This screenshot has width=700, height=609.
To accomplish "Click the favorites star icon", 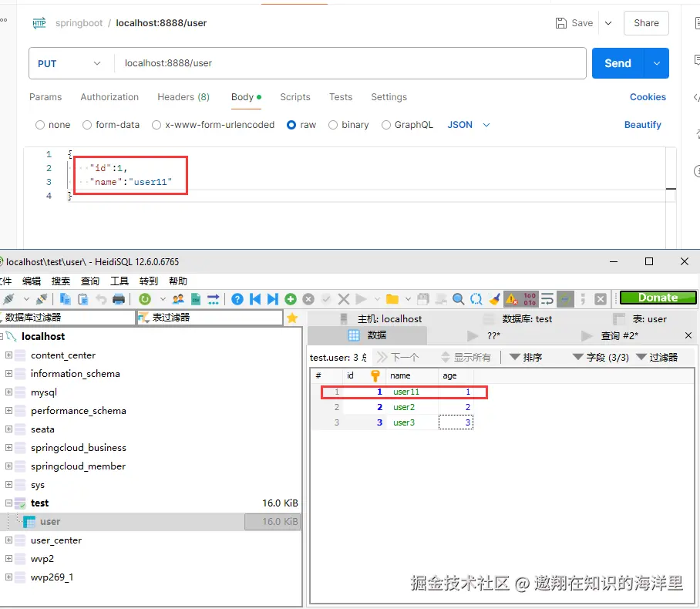I will click(292, 318).
